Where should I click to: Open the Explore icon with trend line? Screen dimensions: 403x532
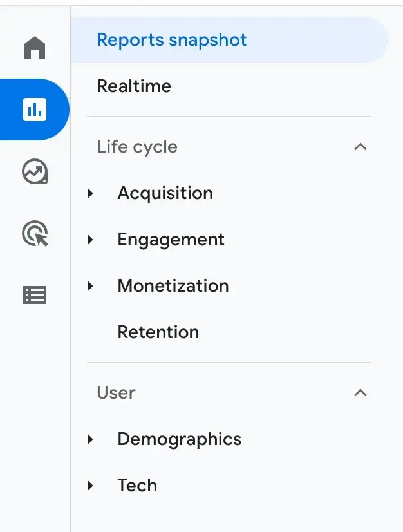(35, 171)
